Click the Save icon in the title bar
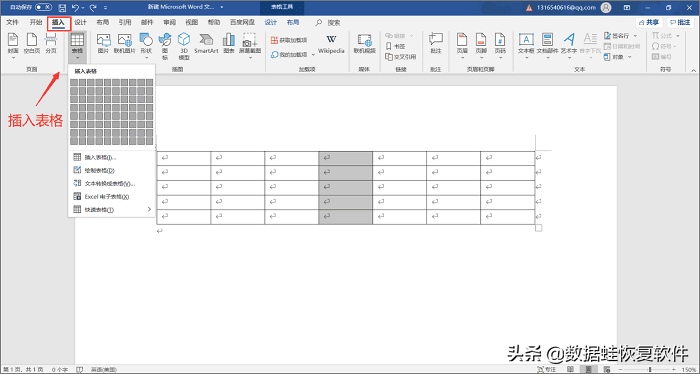Viewport: 700px width, 374px height. click(x=62, y=8)
